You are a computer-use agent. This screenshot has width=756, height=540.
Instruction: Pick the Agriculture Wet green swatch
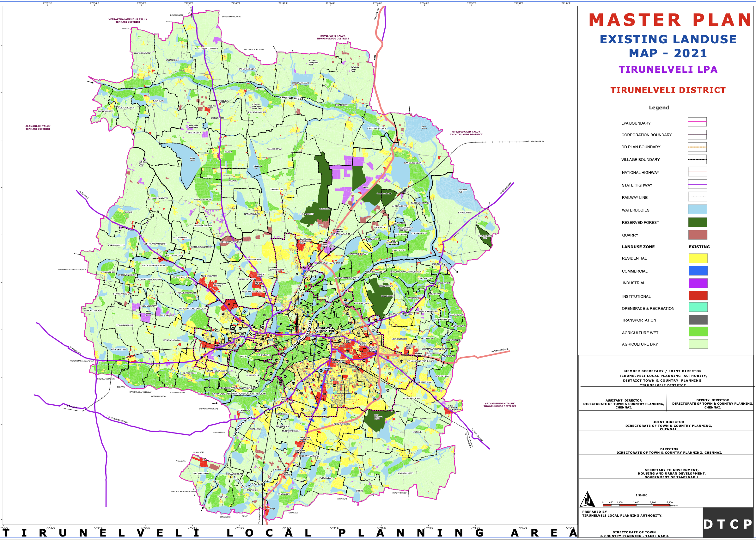(698, 332)
